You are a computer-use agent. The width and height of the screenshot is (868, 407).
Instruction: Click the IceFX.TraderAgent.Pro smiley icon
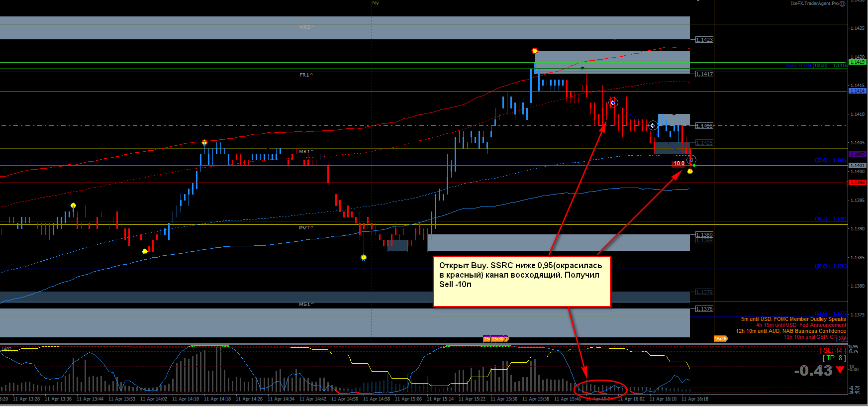843,3
